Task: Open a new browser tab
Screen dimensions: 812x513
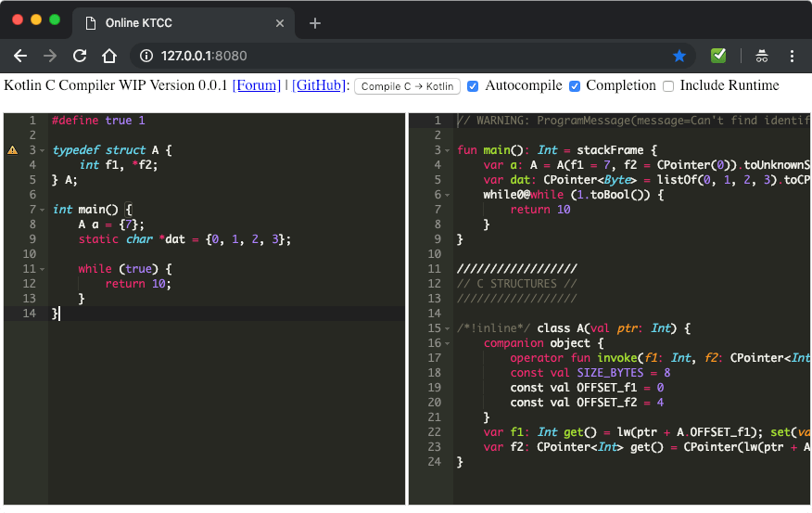Action: point(315,23)
